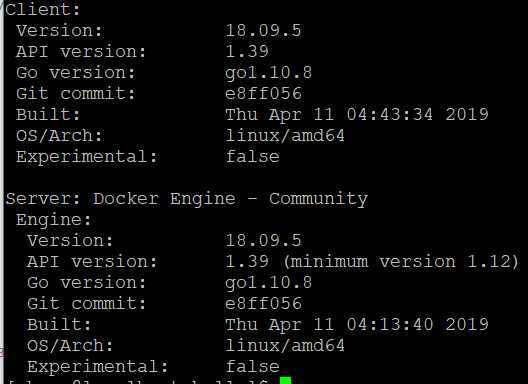The width and height of the screenshot is (528, 384).
Task: Click the Engine built time 04:13:40
Action: pyautogui.click(x=390, y=324)
